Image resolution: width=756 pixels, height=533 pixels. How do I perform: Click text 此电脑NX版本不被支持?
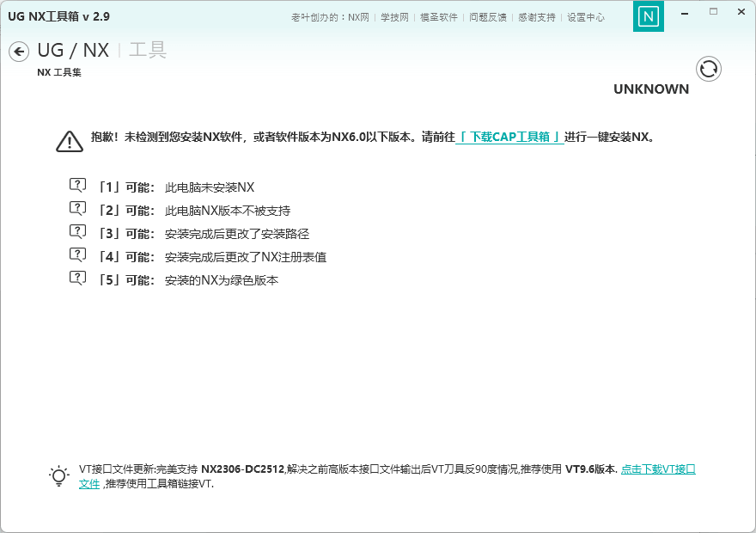point(228,211)
